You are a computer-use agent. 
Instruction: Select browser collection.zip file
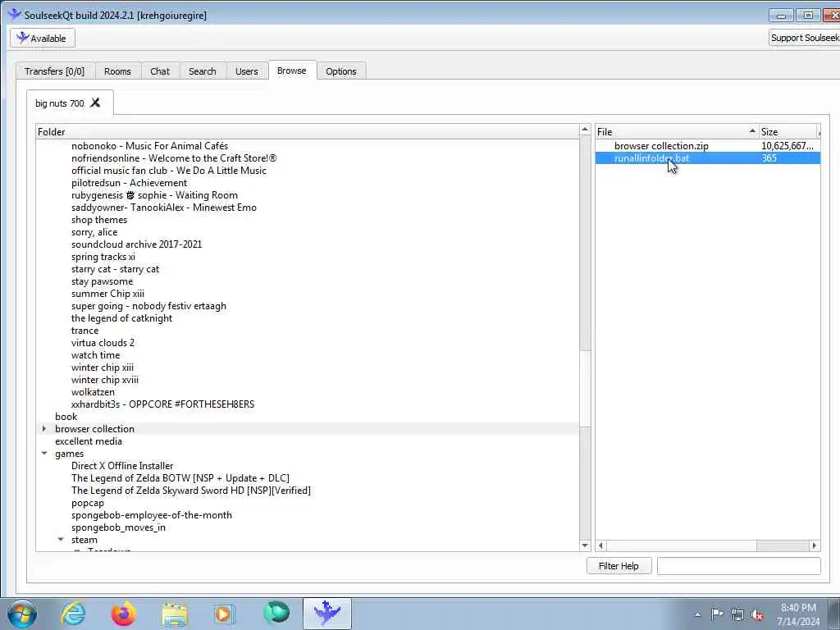661,146
